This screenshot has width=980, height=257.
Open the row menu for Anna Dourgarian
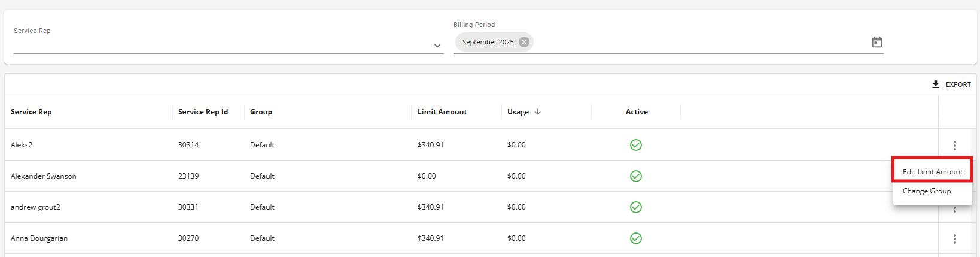tap(954, 238)
